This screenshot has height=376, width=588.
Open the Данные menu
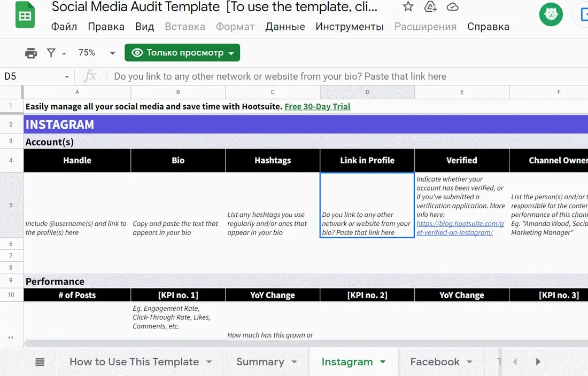tap(285, 27)
